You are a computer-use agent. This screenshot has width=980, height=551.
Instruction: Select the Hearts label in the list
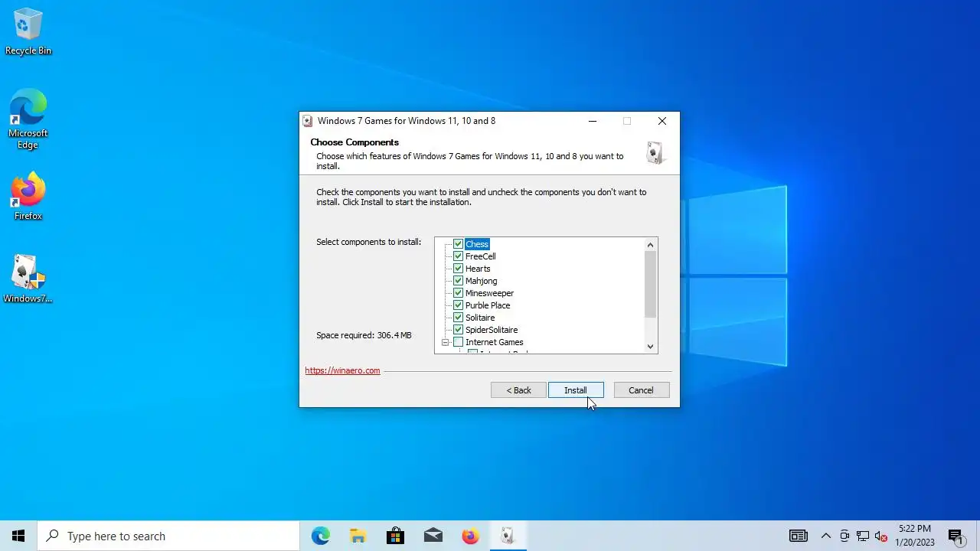[x=478, y=269]
